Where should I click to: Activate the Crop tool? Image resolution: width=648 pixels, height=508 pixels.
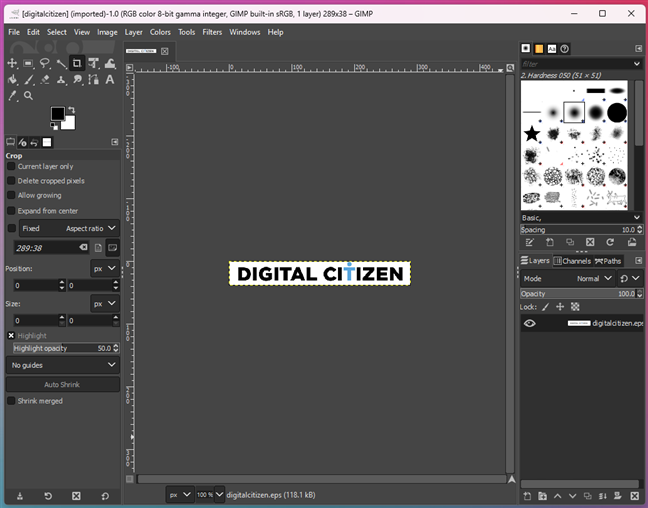pyautogui.click(x=77, y=63)
